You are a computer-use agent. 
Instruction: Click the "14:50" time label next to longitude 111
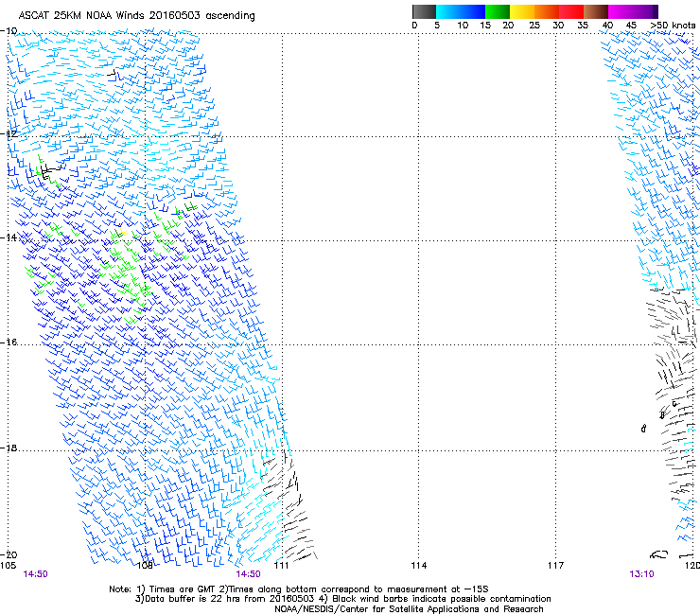tap(248, 574)
